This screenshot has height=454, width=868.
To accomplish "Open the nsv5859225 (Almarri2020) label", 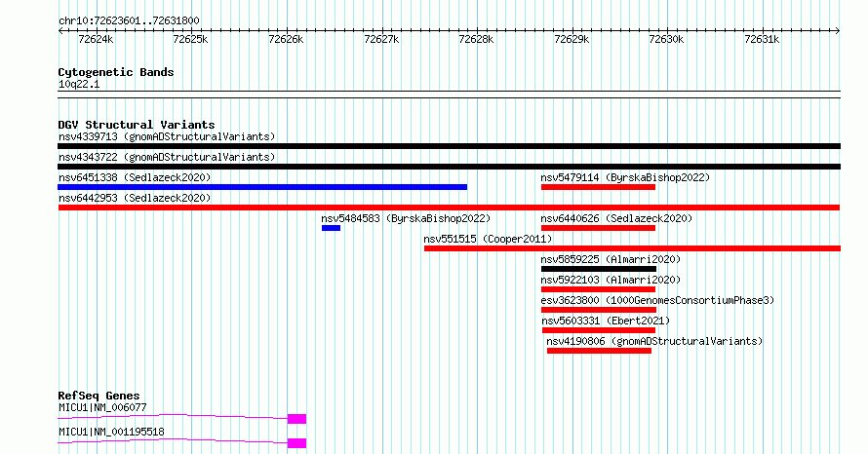I will 611,259.
